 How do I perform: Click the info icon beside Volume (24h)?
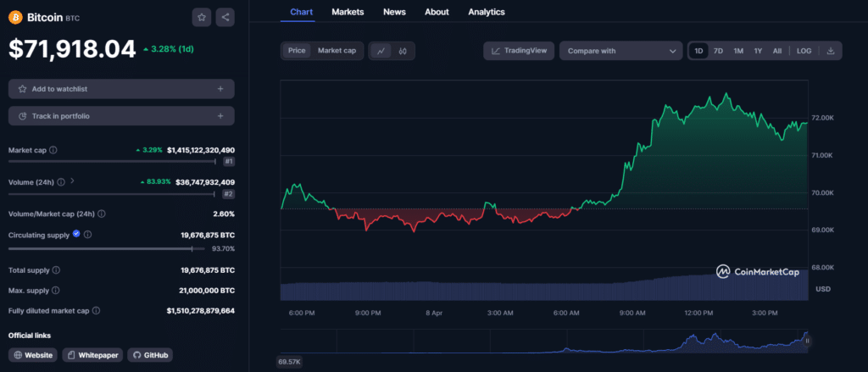click(61, 181)
